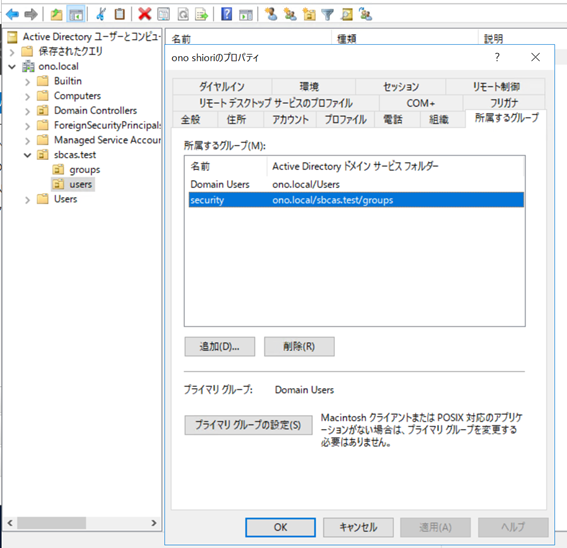Viewport: 567px width, 548px height.
Task: Open the 全般 tab
Action: 191,119
